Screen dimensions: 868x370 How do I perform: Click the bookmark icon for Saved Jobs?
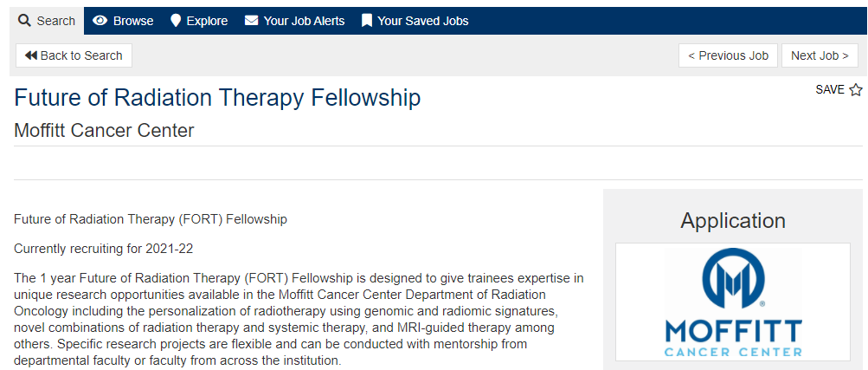tap(367, 21)
